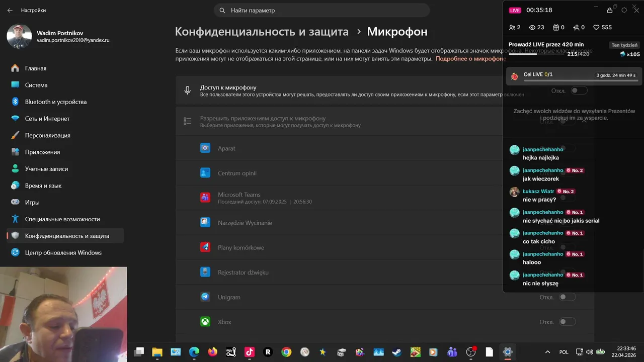Open Google Chrome from the taskbar
The width and height of the screenshot is (644, 362).
(x=286, y=352)
